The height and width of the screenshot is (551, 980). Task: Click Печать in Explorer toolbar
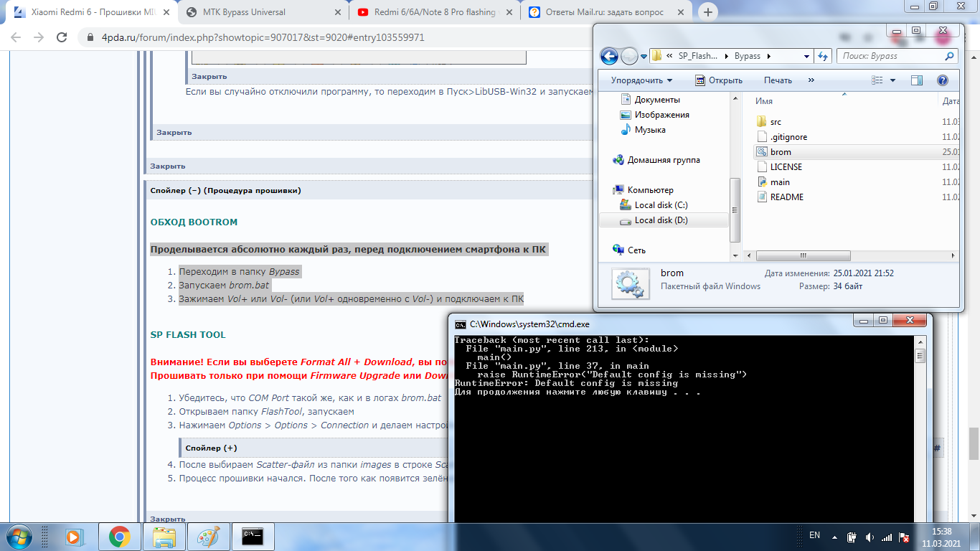point(778,80)
